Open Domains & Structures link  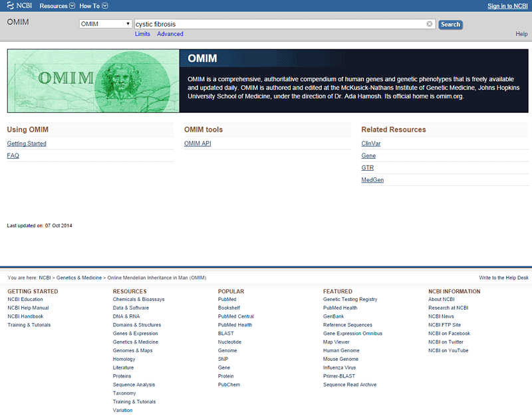[x=137, y=325]
